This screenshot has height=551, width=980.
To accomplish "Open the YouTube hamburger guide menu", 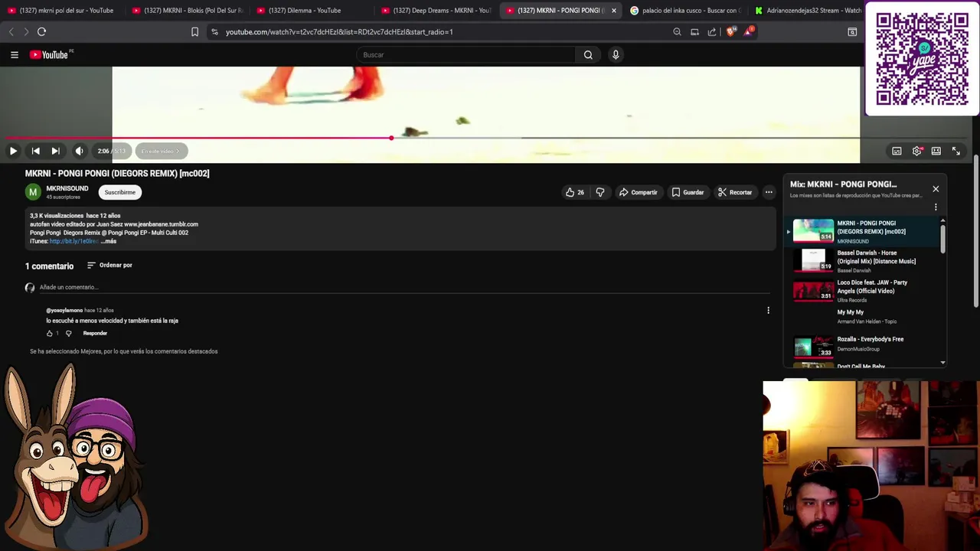I will pos(14,54).
